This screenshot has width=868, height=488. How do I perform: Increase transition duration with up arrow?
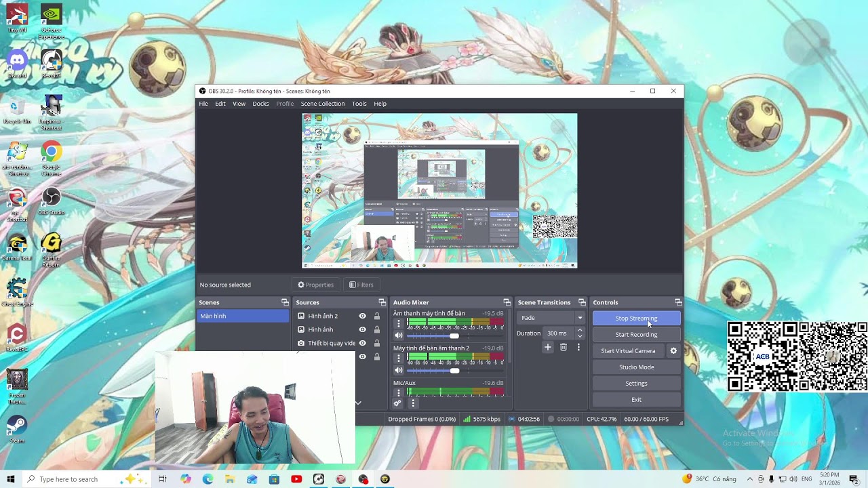[x=580, y=330]
